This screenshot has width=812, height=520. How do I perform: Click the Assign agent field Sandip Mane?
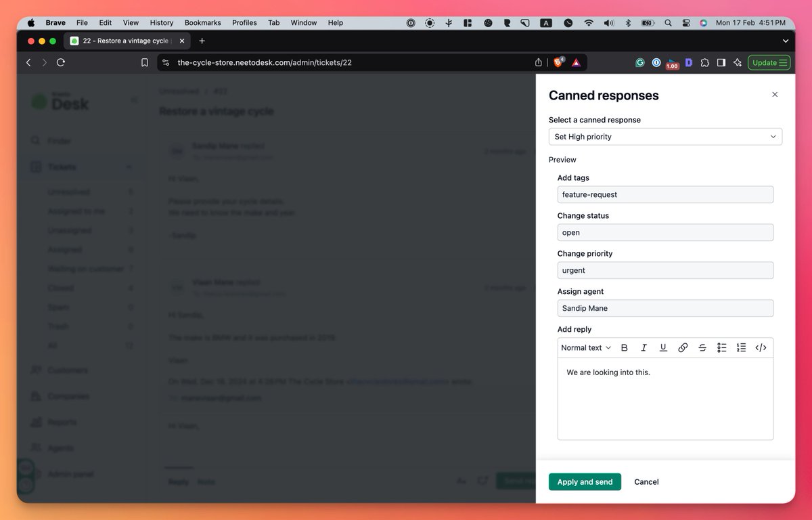click(665, 308)
